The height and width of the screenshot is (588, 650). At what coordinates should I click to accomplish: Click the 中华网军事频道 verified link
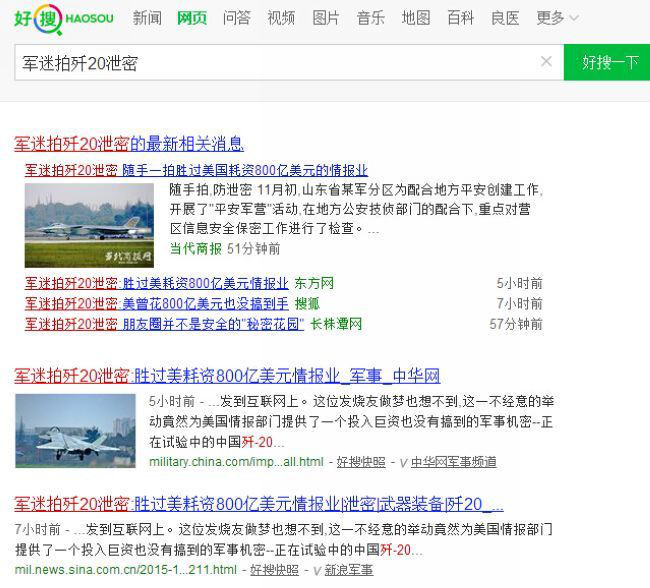(x=454, y=462)
